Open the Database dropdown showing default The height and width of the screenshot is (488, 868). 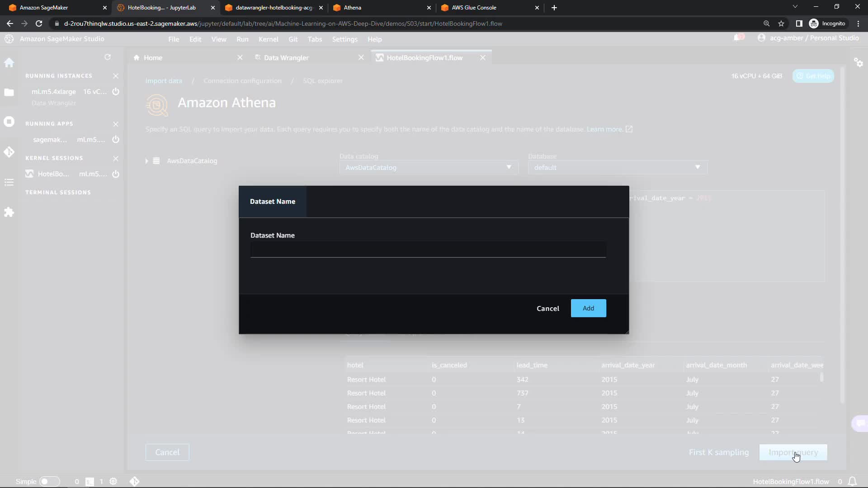pos(617,168)
